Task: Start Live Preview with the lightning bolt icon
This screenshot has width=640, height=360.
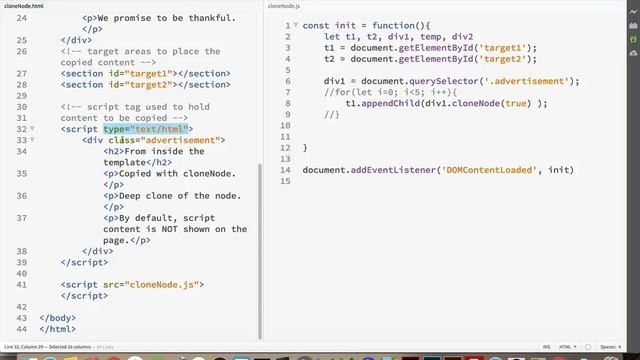Action: coord(633,12)
